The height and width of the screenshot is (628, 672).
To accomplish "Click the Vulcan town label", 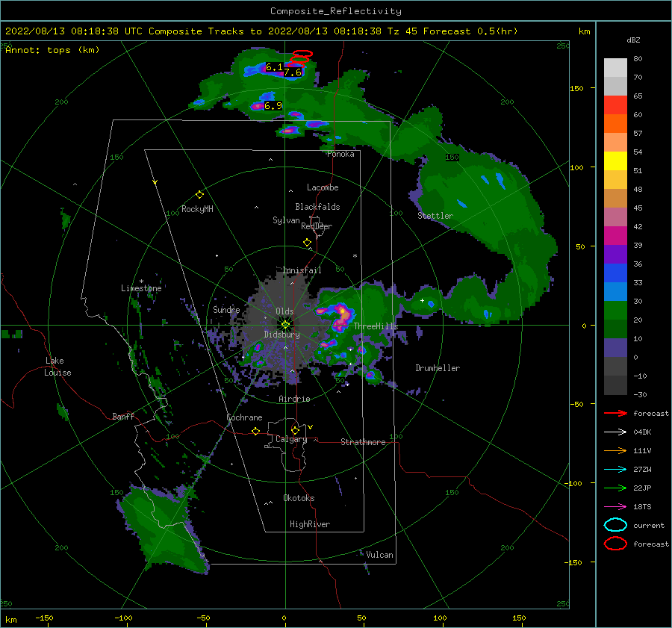I will tap(379, 555).
